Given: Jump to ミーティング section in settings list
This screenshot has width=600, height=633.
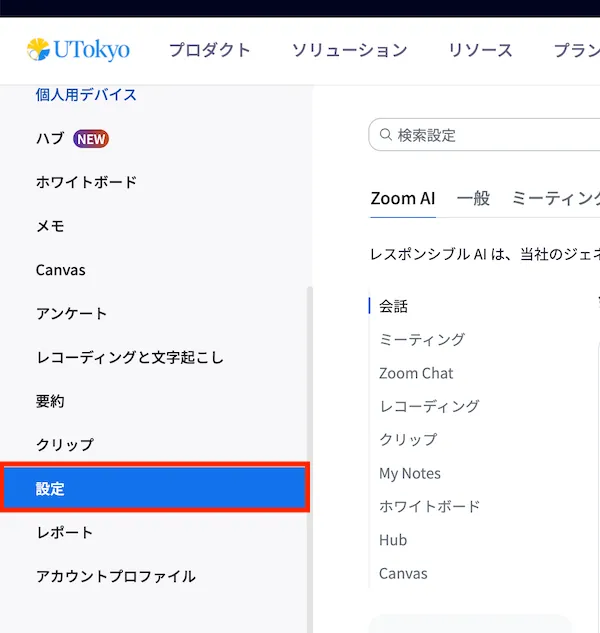Looking at the screenshot, I should tap(422, 340).
